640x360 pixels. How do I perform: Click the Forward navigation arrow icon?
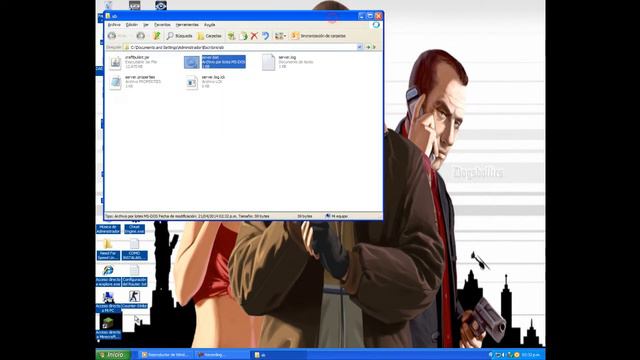[x=141, y=36]
